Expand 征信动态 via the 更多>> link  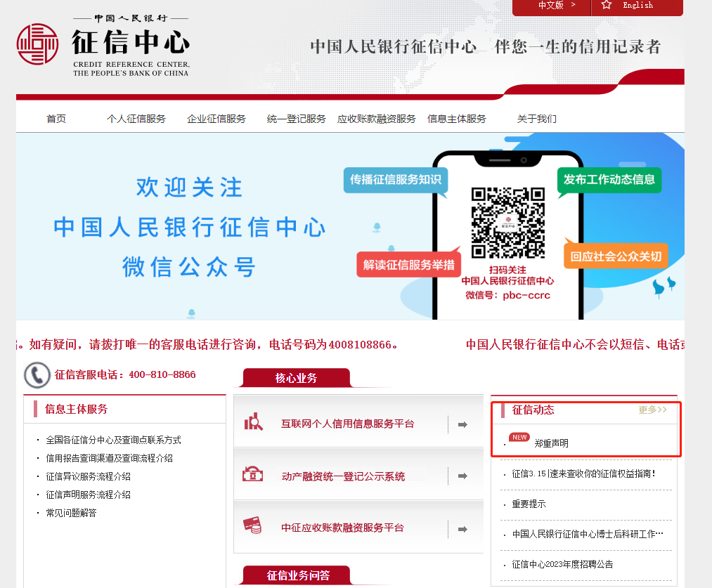tap(652, 410)
